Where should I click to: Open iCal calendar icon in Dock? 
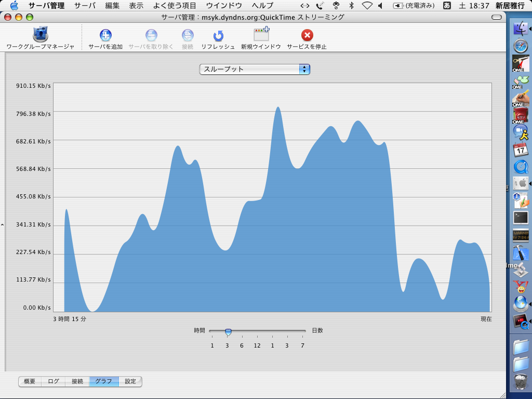point(521,149)
